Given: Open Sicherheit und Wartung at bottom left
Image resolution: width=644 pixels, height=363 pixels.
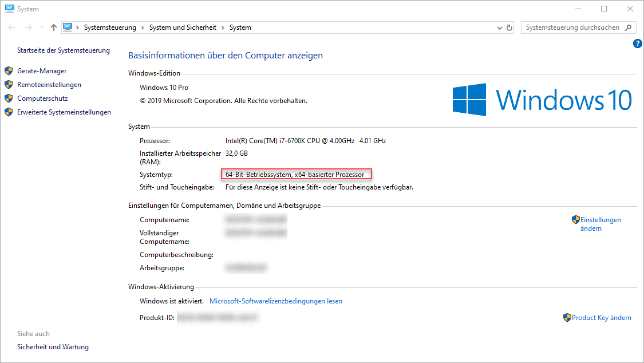Looking at the screenshot, I should point(53,346).
